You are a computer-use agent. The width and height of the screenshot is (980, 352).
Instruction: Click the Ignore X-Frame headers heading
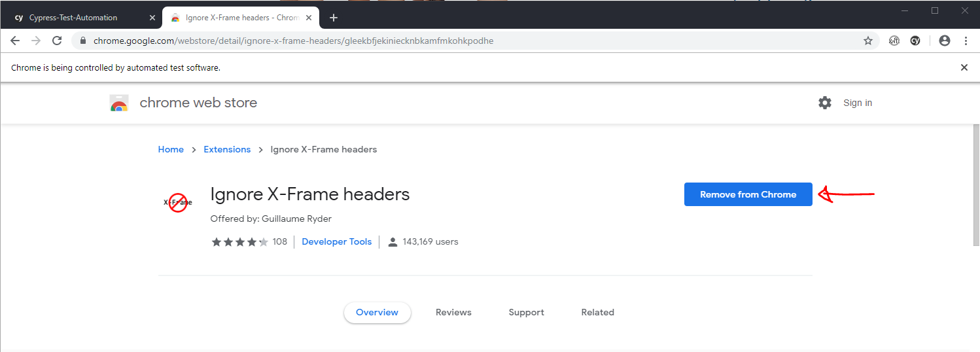point(310,194)
